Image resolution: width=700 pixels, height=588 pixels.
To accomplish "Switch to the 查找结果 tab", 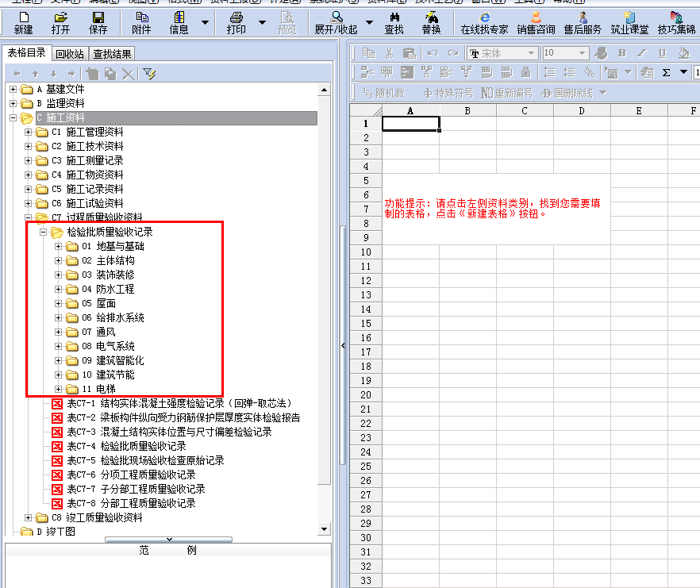I will pyautogui.click(x=111, y=54).
